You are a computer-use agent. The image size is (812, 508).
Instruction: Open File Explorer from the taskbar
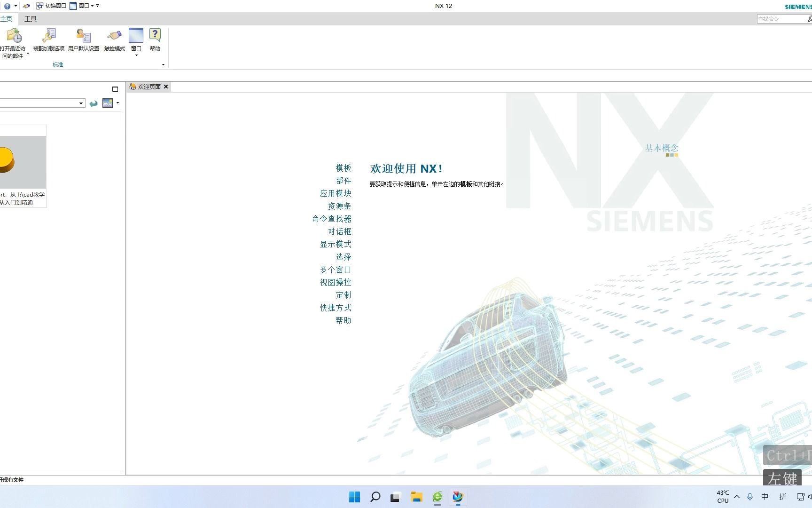click(x=416, y=497)
